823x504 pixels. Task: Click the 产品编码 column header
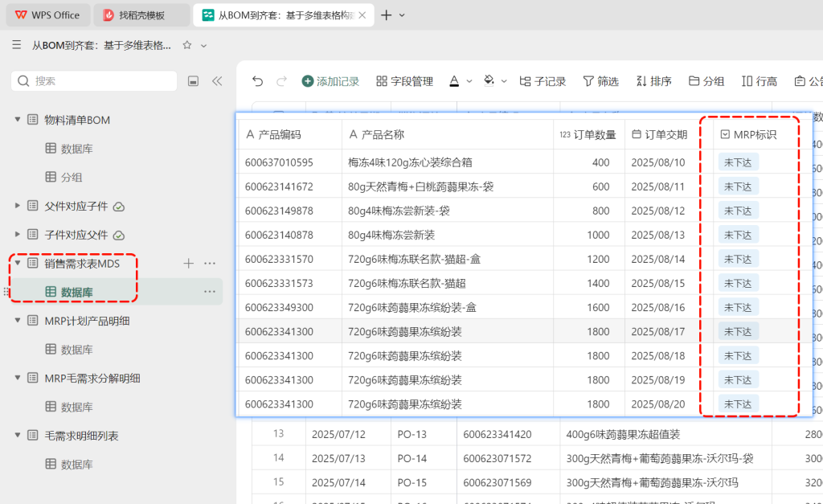[290, 135]
